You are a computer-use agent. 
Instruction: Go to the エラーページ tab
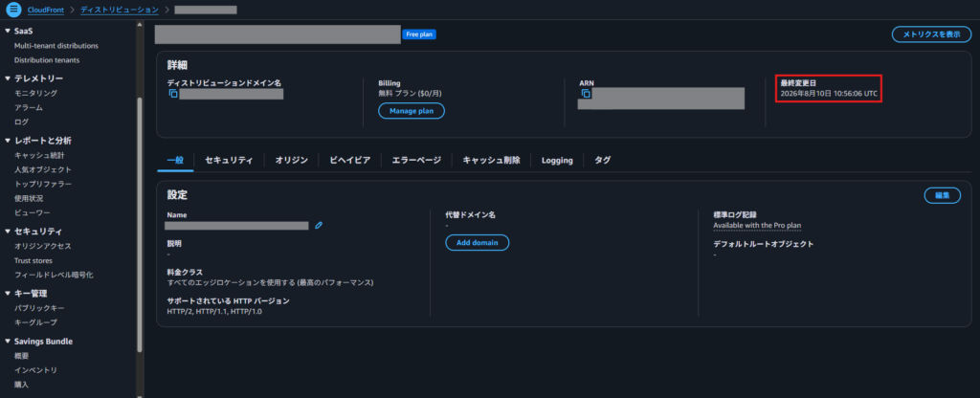click(x=416, y=160)
